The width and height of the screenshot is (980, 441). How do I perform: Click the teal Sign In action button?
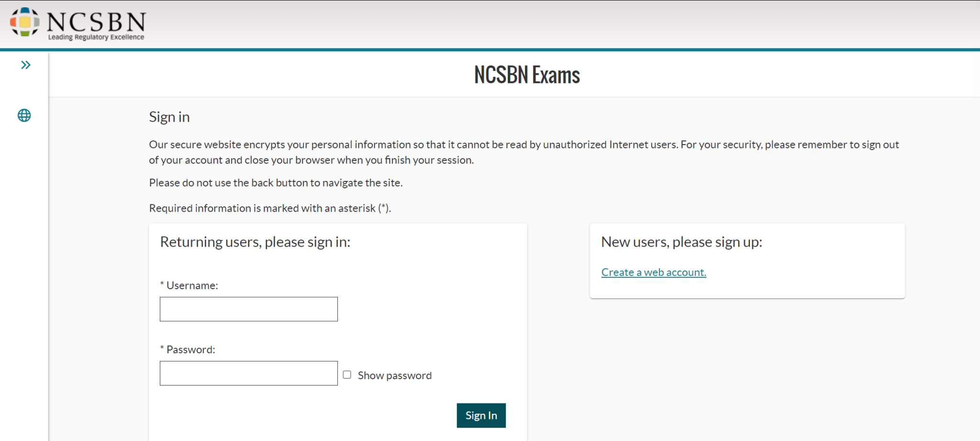(x=481, y=415)
